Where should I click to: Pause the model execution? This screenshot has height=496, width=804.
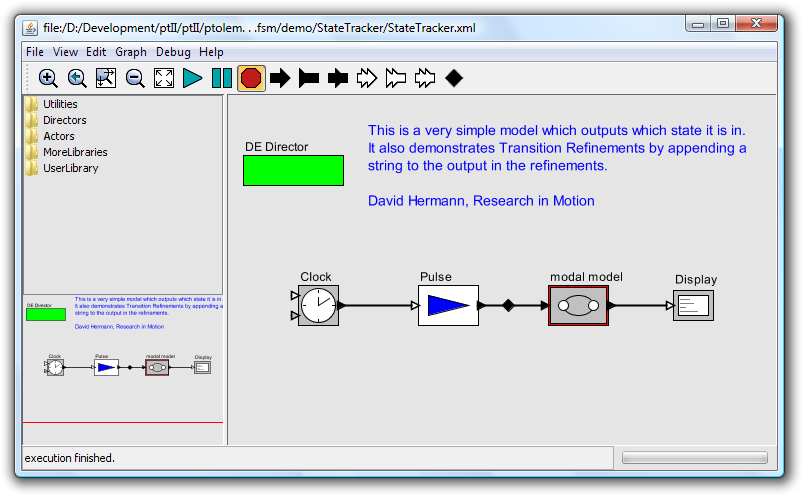[x=222, y=78]
